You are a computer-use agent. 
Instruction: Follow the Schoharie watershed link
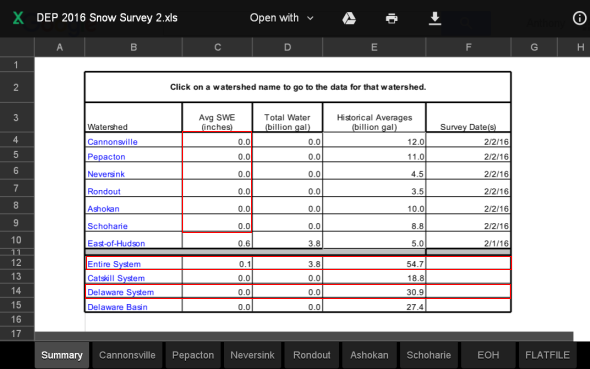tap(107, 226)
